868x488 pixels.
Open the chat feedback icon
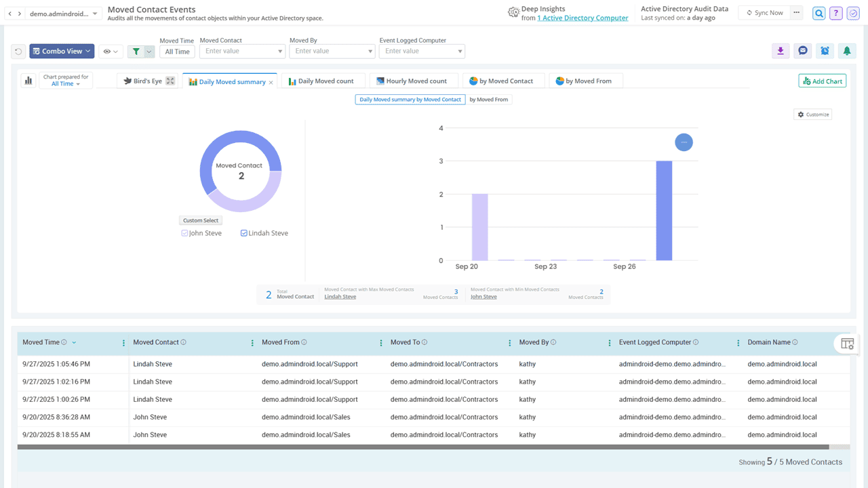tap(802, 51)
